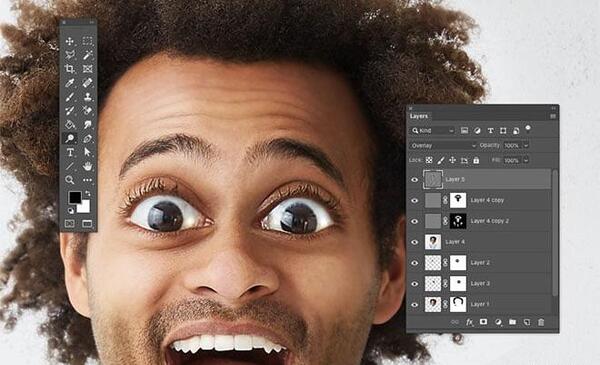Select the Line tool
The image size is (600, 365).
(70, 166)
